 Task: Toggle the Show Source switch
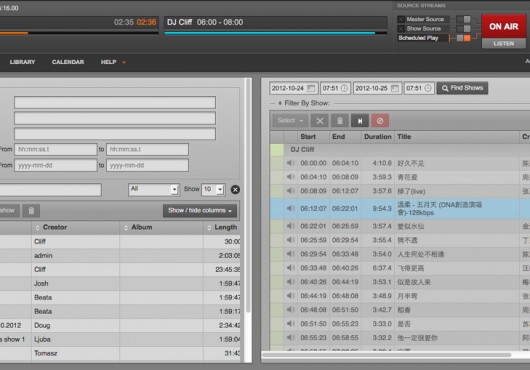[463, 29]
